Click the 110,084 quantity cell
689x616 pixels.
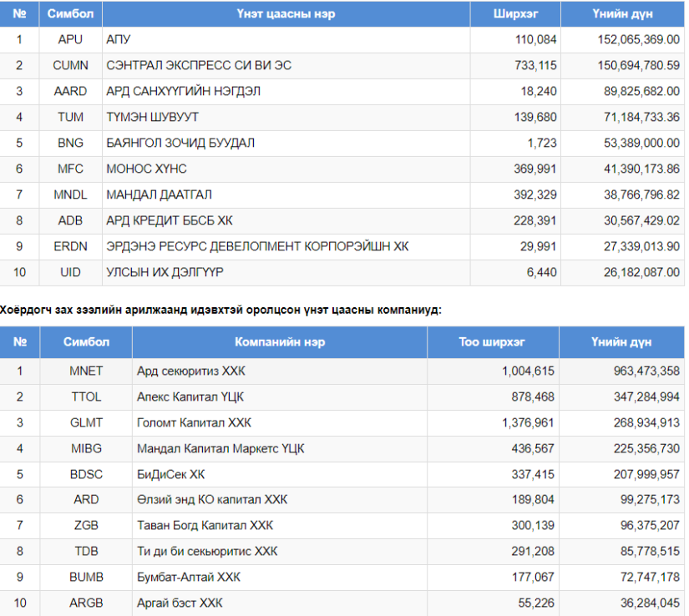(x=515, y=39)
